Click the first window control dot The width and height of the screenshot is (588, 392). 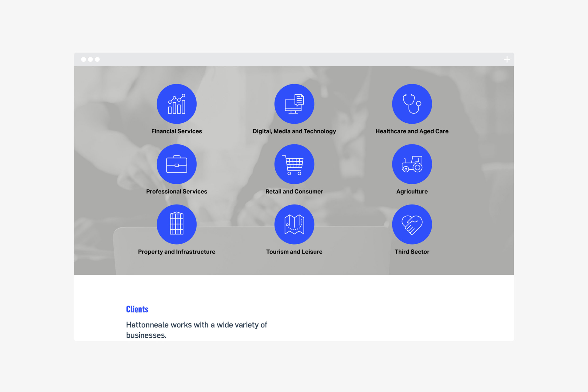pos(84,59)
